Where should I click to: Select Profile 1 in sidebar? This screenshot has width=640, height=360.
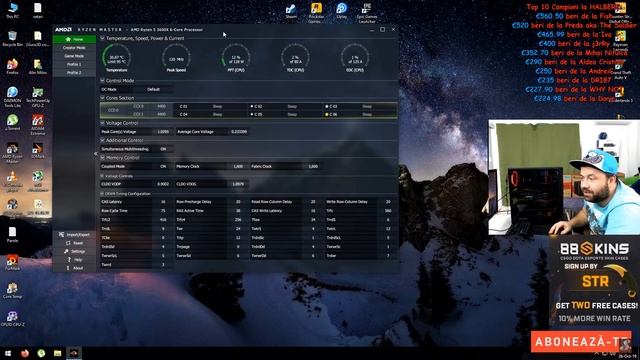[x=74, y=64]
